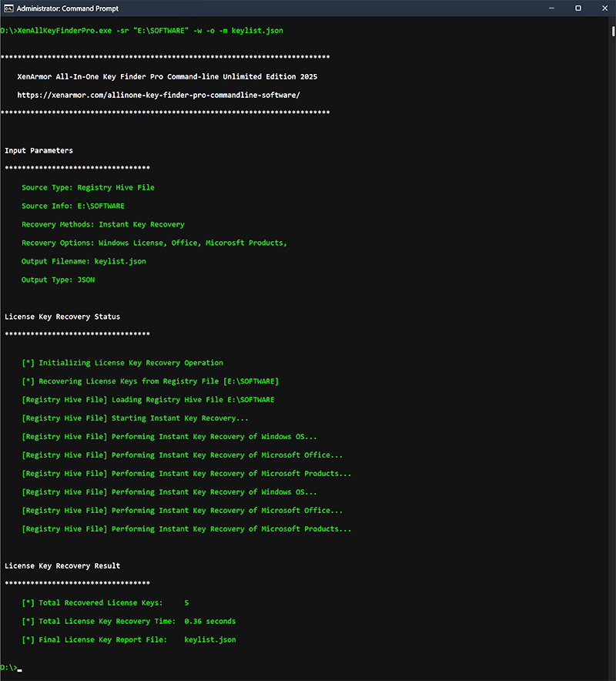The image size is (616, 681).
Task: Click the "Source Type: Registry Hive File" line
Action: [x=88, y=187]
